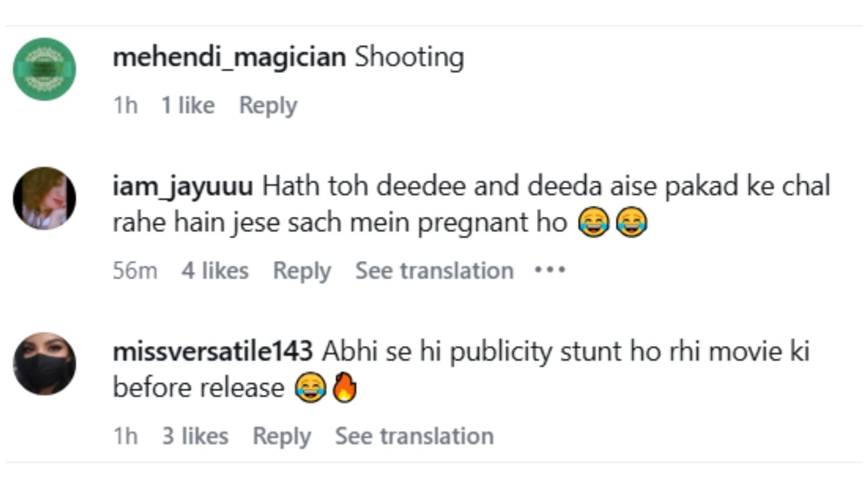Open iam_jayuuu's profile picture
Viewport: 868px width, 487px height.
tap(44, 198)
